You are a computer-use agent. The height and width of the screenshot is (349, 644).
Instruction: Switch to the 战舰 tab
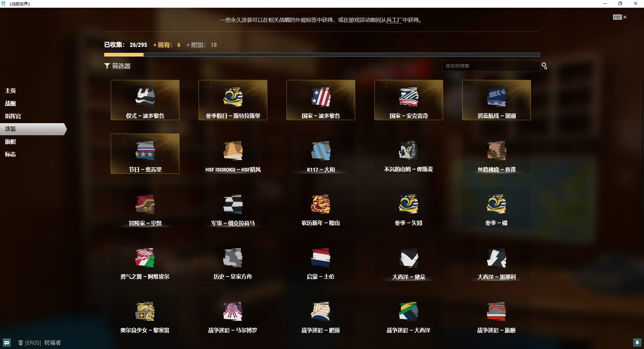pos(10,103)
